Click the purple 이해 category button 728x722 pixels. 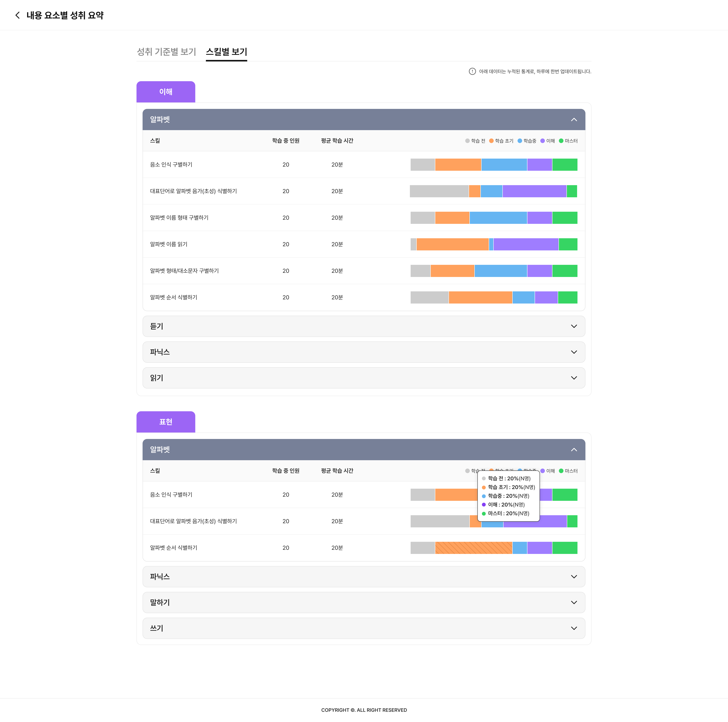click(166, 92)
